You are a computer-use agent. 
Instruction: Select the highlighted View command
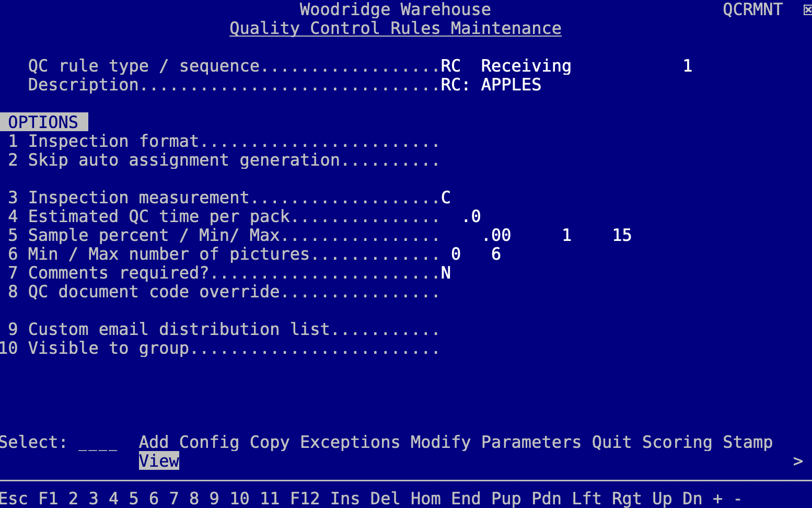(x=159, y=461)
